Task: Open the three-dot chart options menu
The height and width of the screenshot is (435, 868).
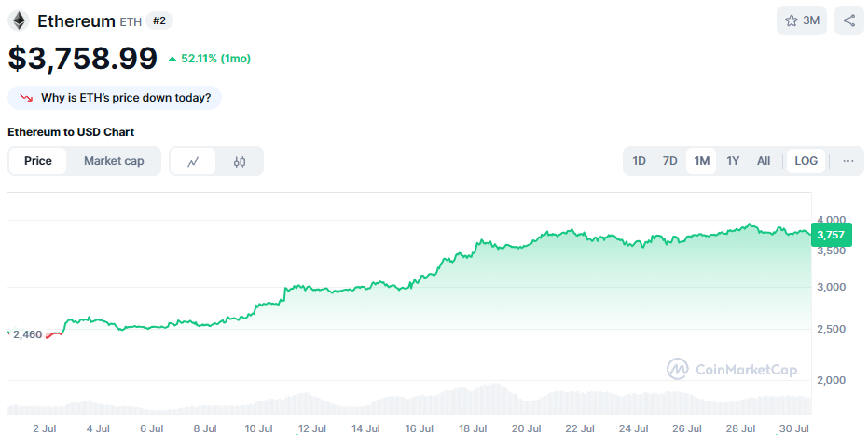Action: pos(847,161)
